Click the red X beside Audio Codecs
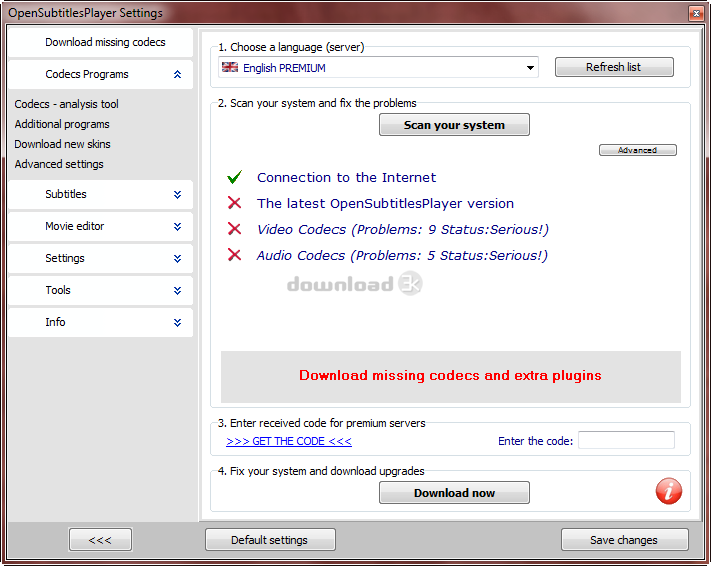Image resolution: width=711 pixels, height=566 pixels. click(234, 255)
